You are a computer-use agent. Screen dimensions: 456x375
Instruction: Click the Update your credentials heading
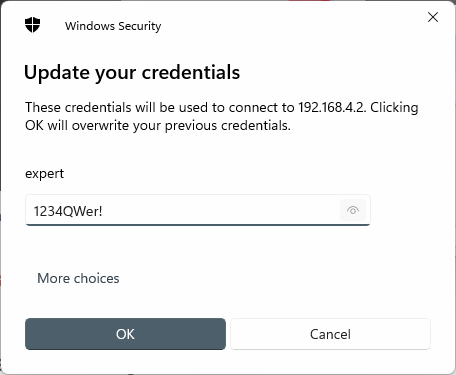tap(132, 72)
